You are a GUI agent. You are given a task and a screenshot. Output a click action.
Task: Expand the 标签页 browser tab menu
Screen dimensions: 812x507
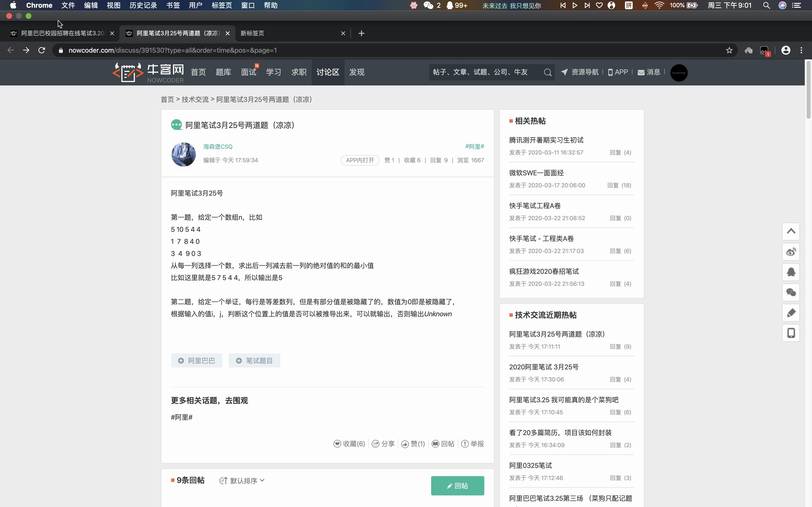pos(222,5)
